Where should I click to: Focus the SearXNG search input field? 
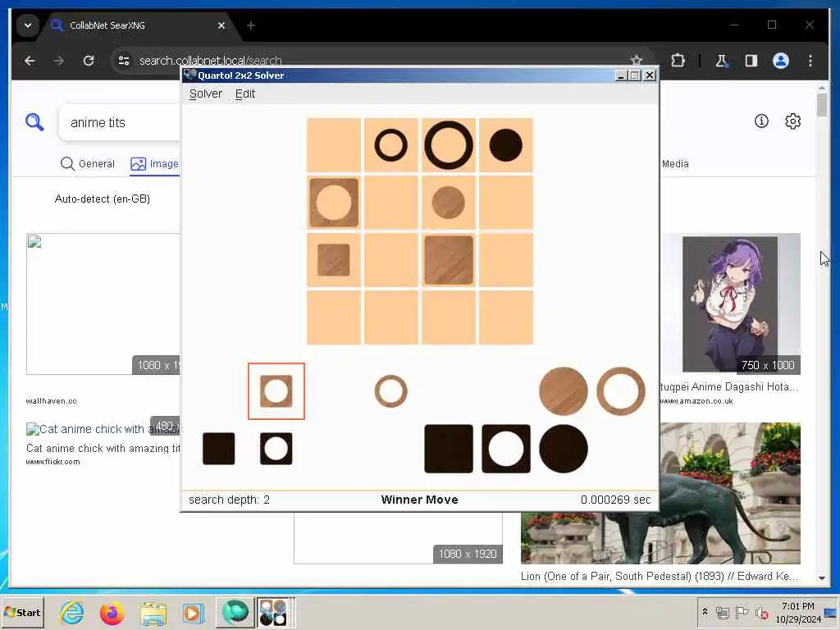(120, 123)
